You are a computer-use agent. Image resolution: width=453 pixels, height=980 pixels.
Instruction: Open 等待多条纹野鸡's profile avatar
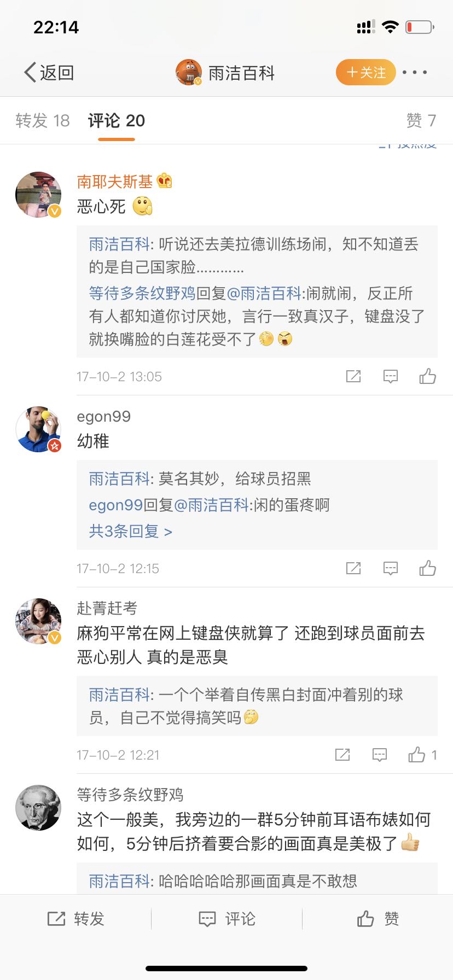click(38, 807)
